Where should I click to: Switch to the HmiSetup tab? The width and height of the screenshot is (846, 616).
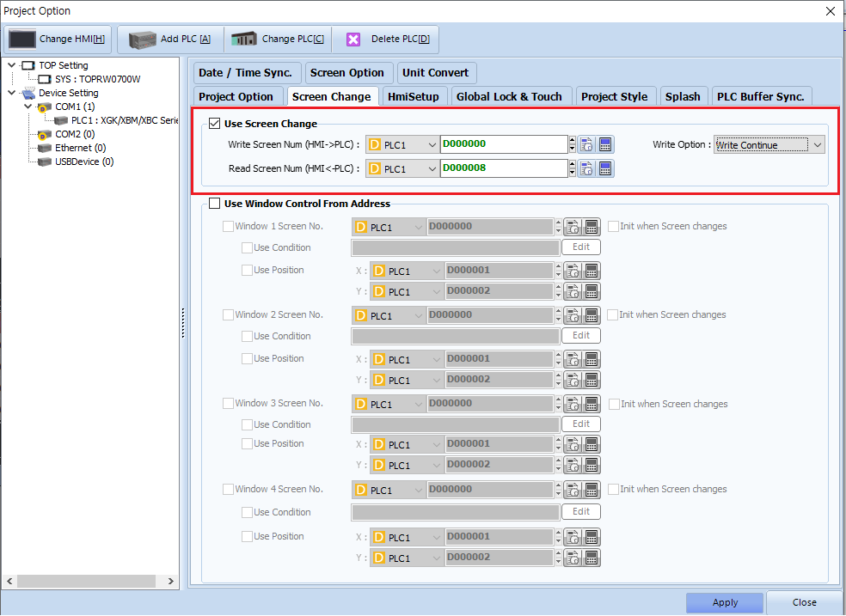tap(414, 96)
